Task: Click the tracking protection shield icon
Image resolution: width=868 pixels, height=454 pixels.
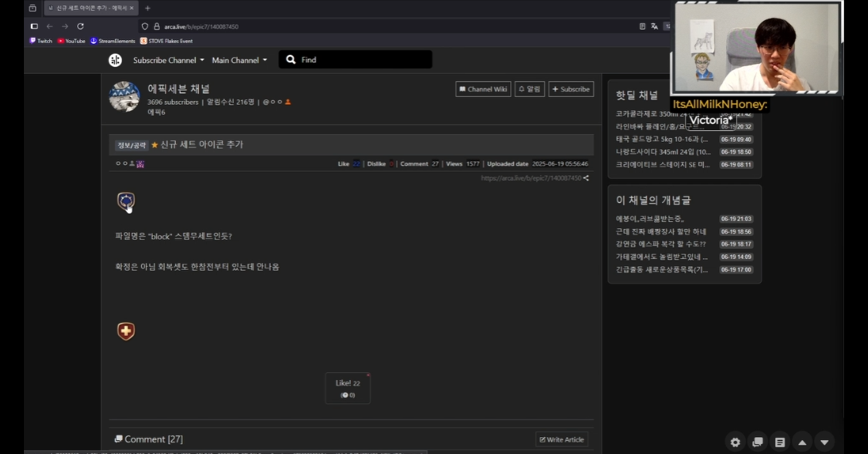Action: pos(145,26)
